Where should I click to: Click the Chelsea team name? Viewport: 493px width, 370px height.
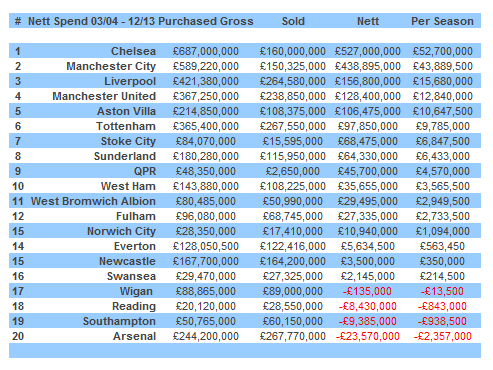pos(133,51)
